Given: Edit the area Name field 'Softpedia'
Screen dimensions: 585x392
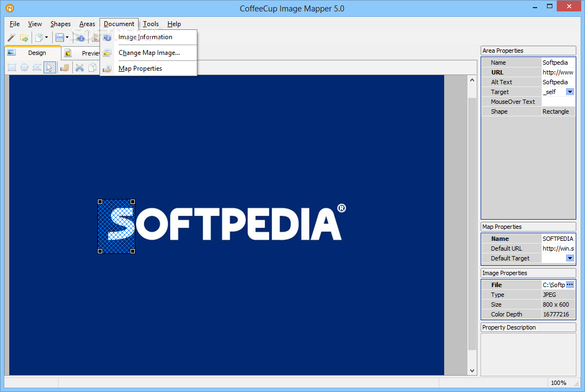Looking at the screenshot, I should [x=558, y=63].
